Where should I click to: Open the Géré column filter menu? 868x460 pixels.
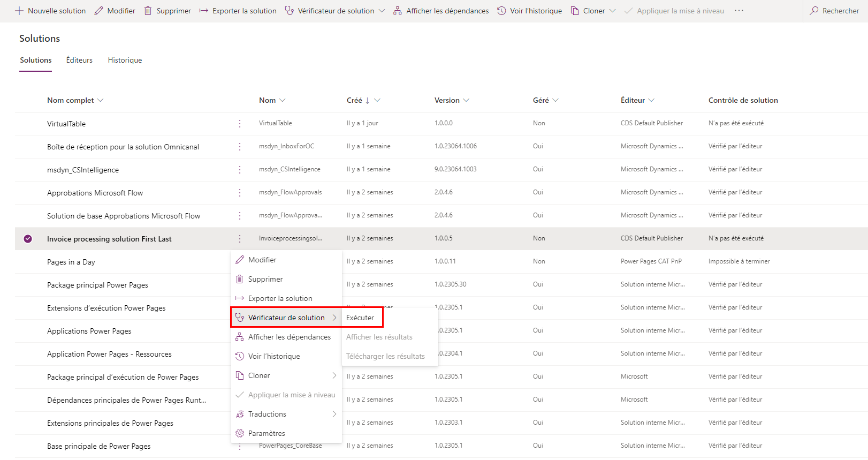click(555, 100)
